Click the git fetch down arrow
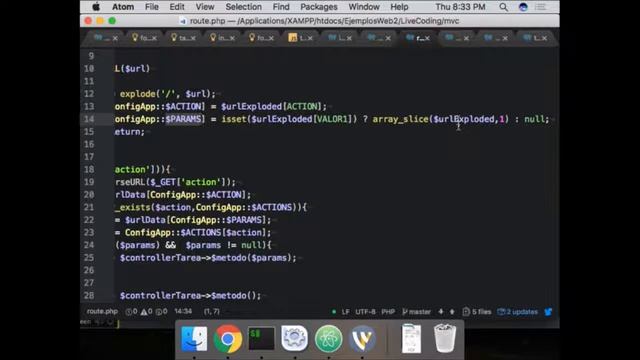640x360 pixels. coord(441,312)
